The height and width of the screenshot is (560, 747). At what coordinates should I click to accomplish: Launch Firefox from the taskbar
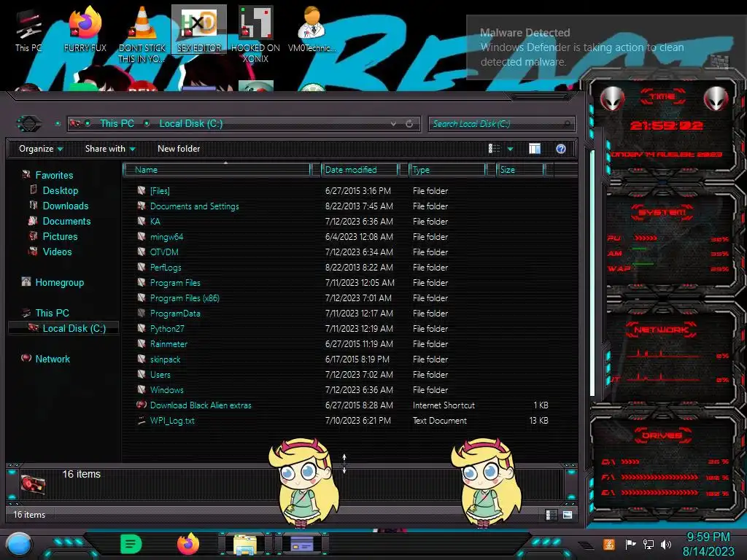tap(188, 544)
